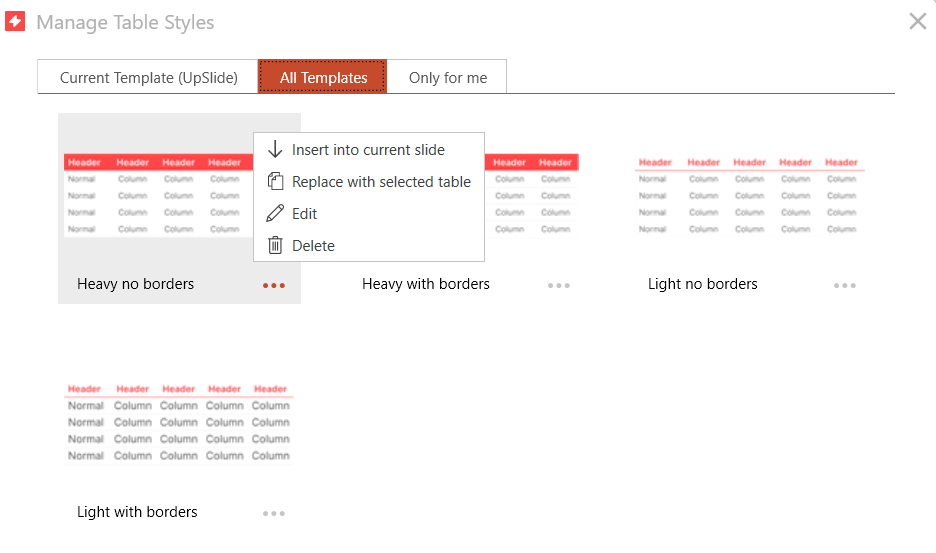Click the Replace with selected table icon
The image size is (936, 553).
(275, 182)
